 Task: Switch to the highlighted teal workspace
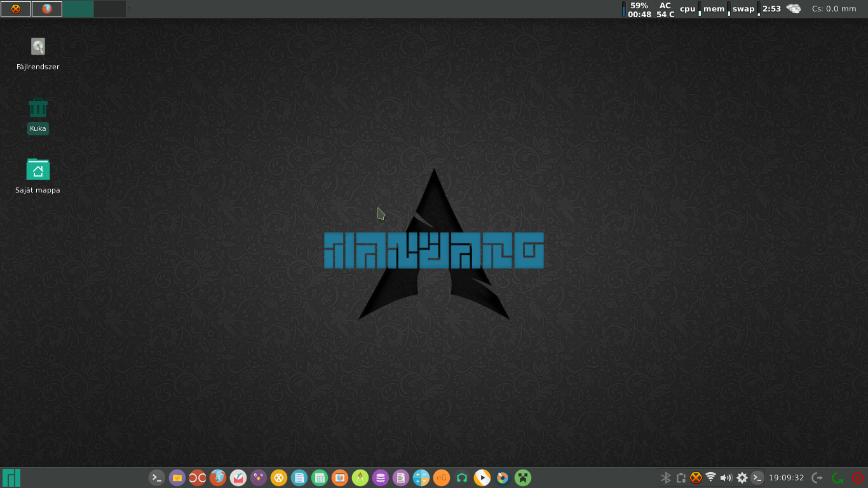pos(79,9)
